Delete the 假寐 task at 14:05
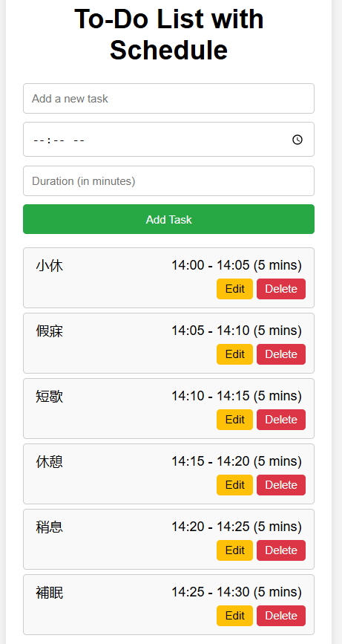Viewport: 342px width, 644px height. pyautogui.click(x=281, y=354)
